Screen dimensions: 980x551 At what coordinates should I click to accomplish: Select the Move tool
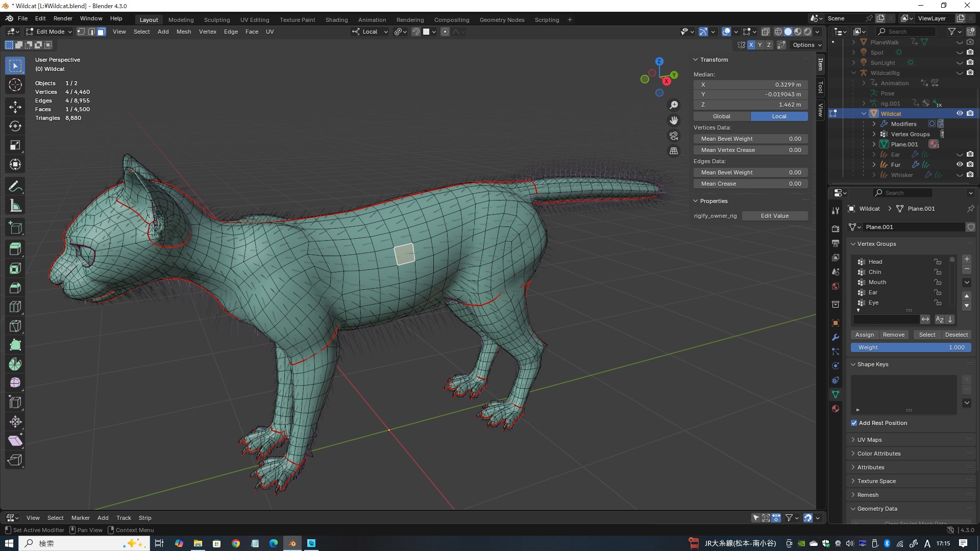[15, 107]
